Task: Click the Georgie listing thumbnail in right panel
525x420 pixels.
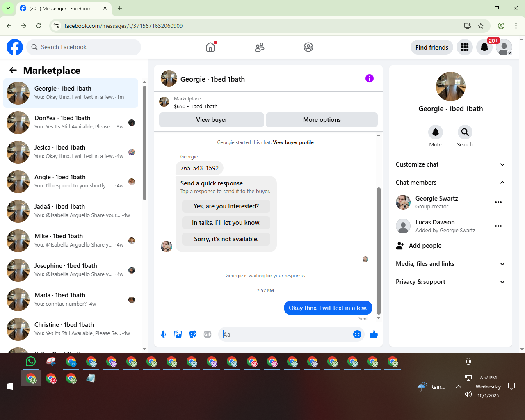Action: [x=451, y=87]
